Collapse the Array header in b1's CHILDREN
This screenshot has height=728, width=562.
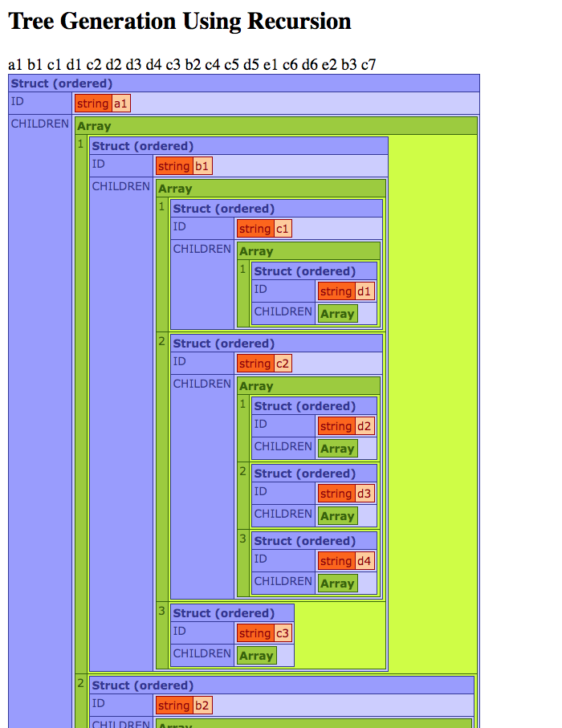(271, 189)
